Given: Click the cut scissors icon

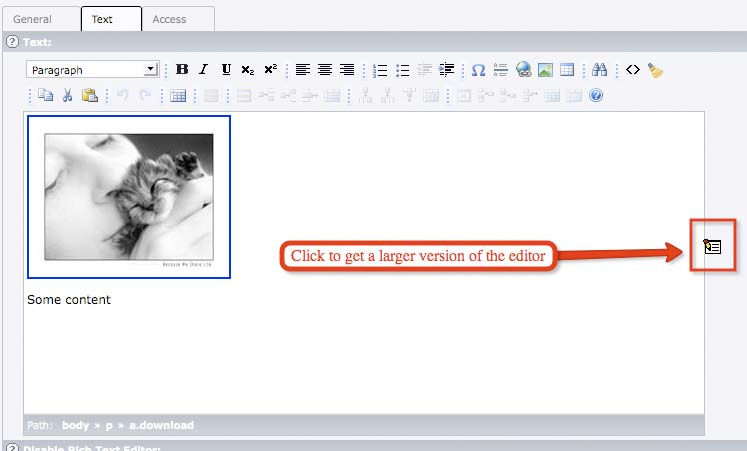Looking at the screenshot, I should click(x=68, y=96).
